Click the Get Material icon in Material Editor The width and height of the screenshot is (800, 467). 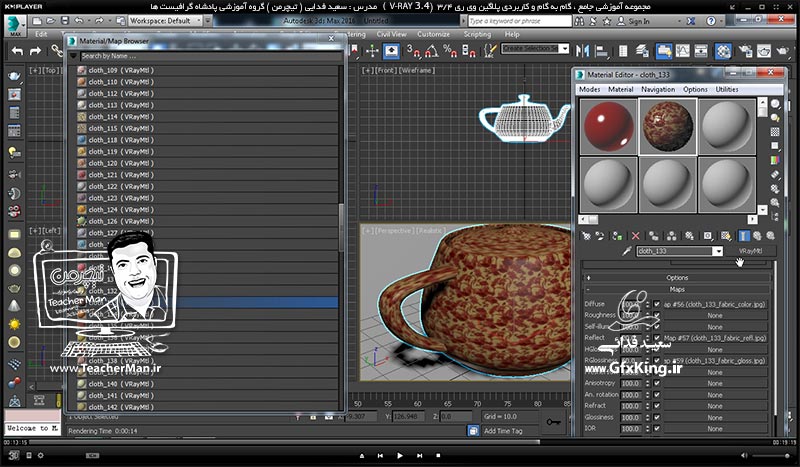587,236
